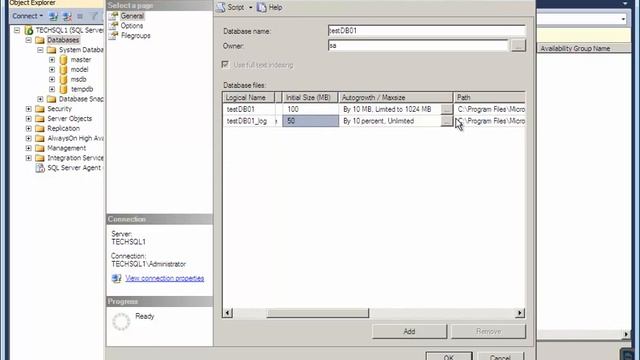Screen dimensions: 640x360
Task: Click the Autogrowth / Maxsize column header
Action: (x=396, y=98)
